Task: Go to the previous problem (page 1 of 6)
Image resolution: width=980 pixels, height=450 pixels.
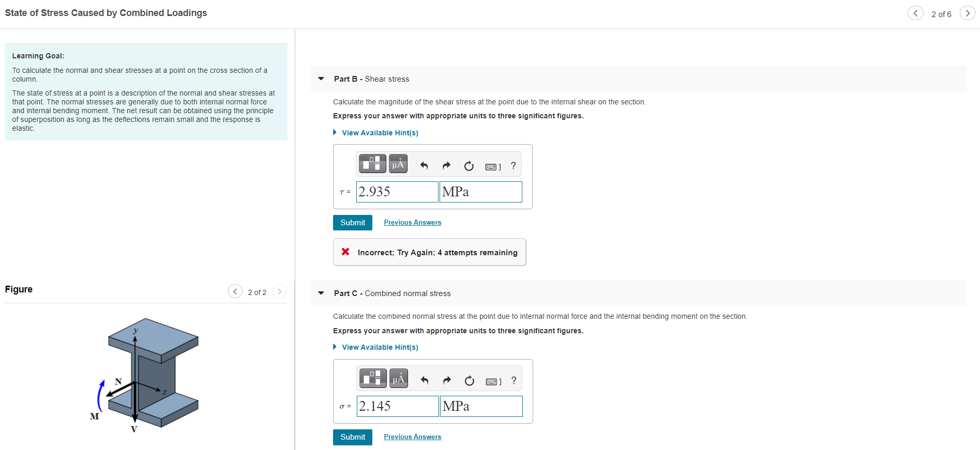Action: click(x=915, y=13)
